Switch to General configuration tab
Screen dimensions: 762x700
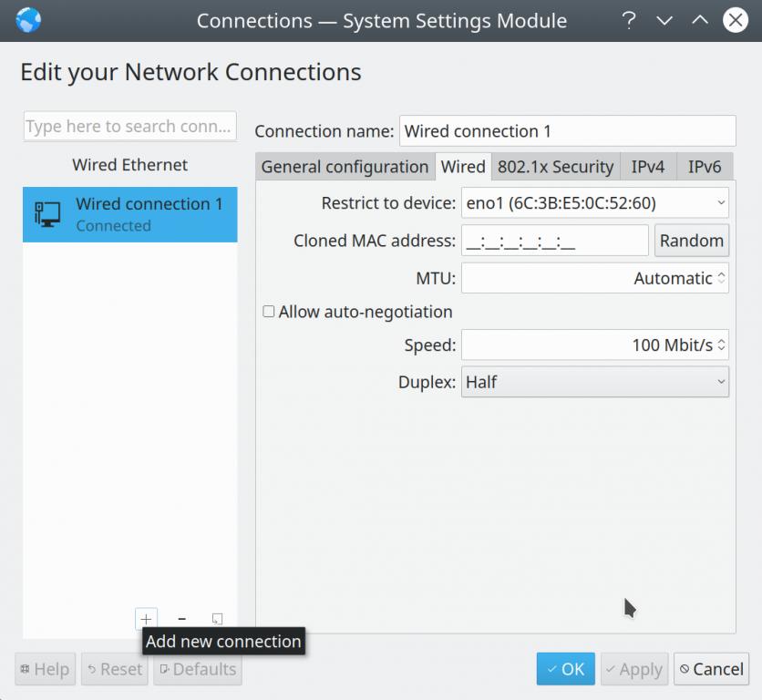tap(345, 167)
